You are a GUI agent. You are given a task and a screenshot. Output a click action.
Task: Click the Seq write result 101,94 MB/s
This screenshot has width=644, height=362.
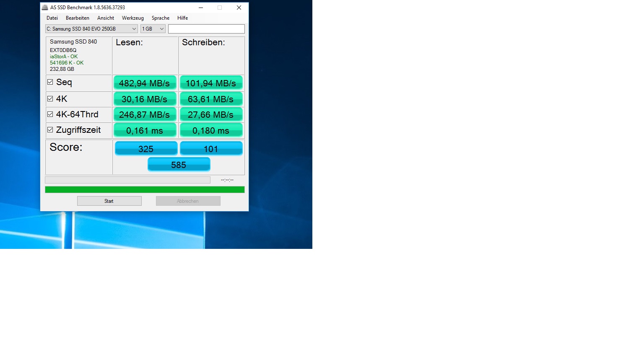[211, 83]
